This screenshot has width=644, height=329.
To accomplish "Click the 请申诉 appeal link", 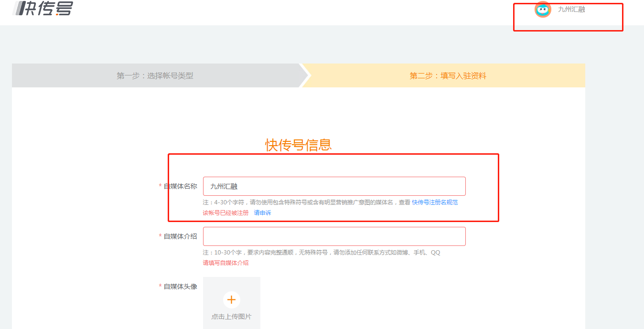I will (x=262, y=213).
